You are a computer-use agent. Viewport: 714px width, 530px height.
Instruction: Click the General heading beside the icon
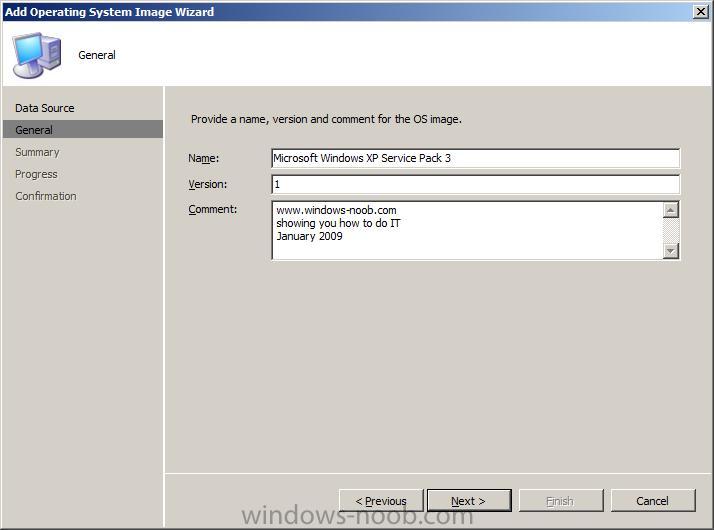pyautogui.click(x=97, y=55)
